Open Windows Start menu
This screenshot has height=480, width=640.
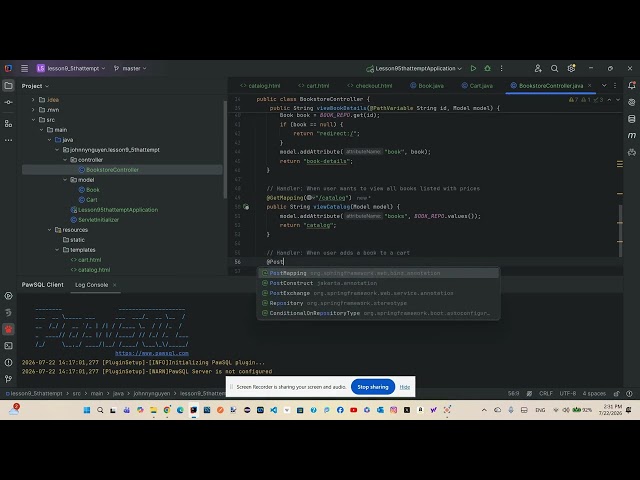point(87,410)
